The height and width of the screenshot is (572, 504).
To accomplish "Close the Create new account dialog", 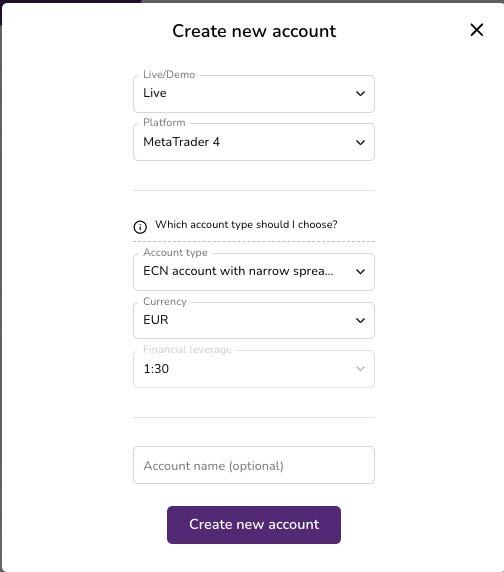I will coord(477,30).
